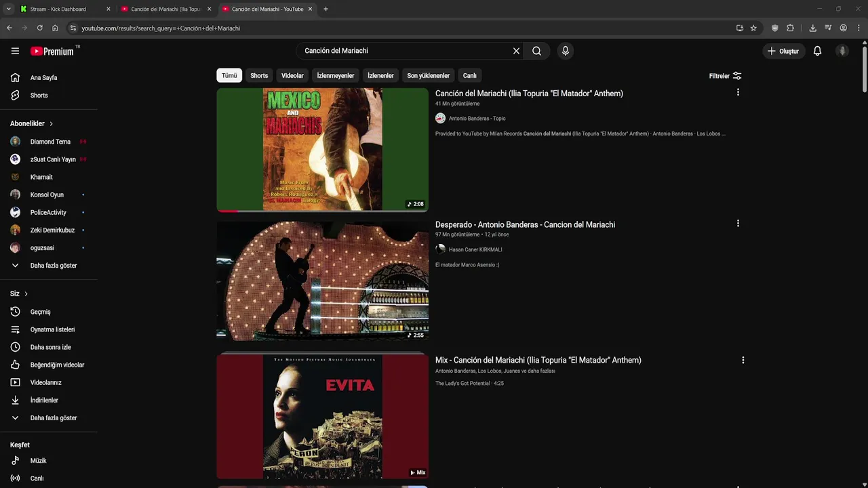The image size is (868, 488).
Task: Start voice search with microphone
Action: (x=566, y=51)
